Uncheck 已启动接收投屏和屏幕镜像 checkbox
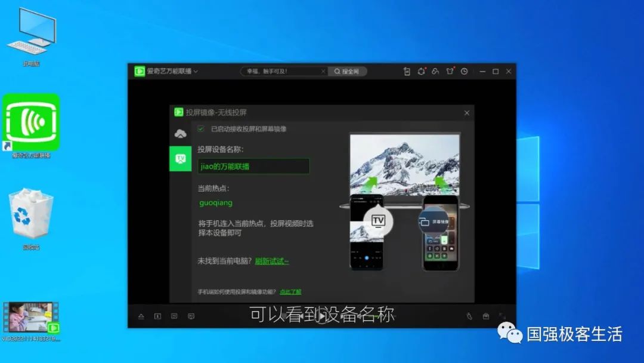The image size is (644, 363). click(x=201, y=129)
